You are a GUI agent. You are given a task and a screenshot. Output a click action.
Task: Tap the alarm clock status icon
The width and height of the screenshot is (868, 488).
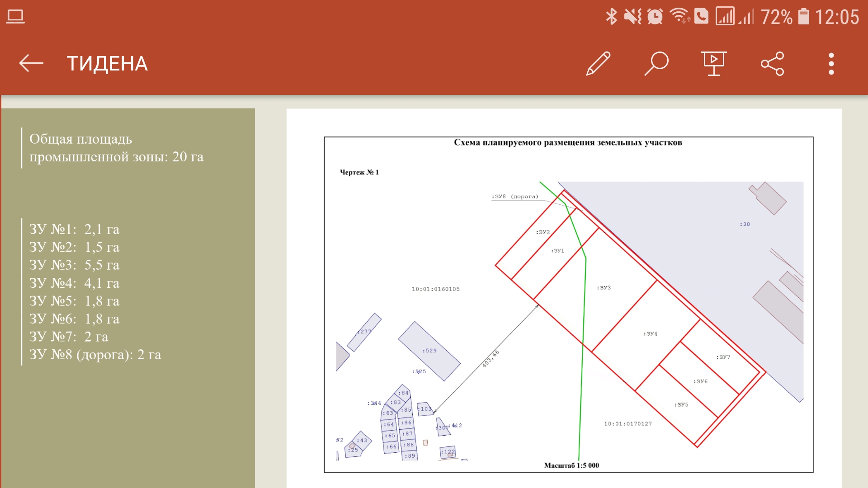click(655, 17)
